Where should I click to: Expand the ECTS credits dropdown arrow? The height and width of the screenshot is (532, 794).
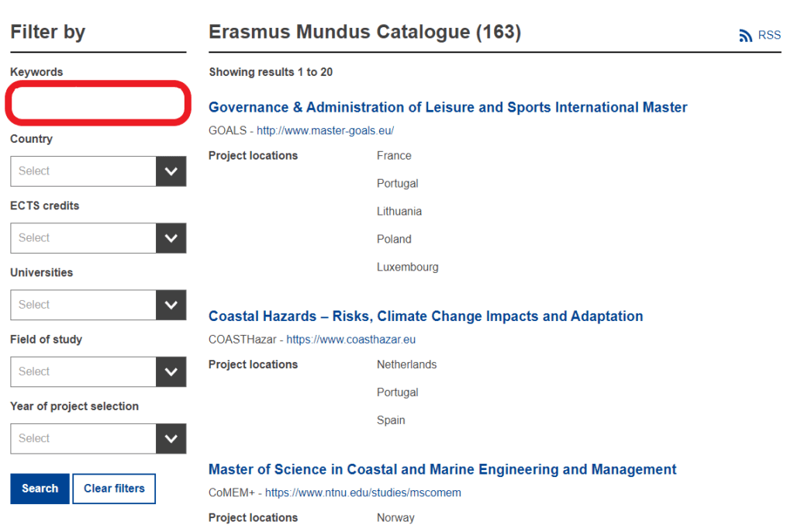[171, 238]
